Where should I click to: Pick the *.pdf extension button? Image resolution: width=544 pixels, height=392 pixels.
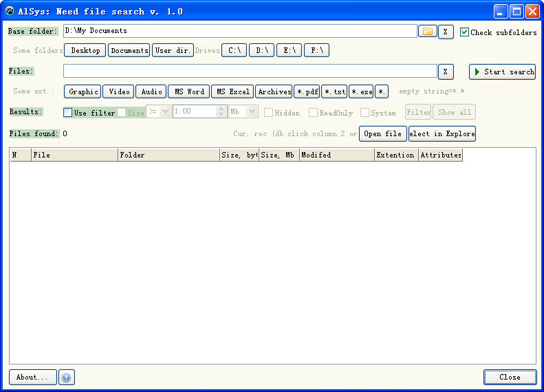(307, 91)
